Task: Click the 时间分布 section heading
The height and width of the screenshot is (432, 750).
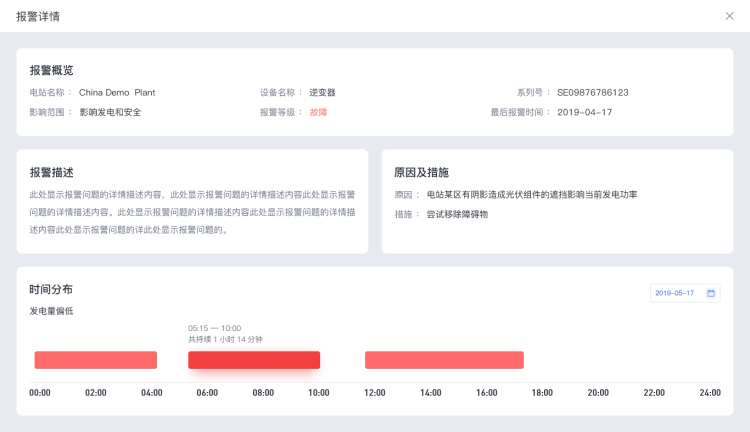Action: 51,289
